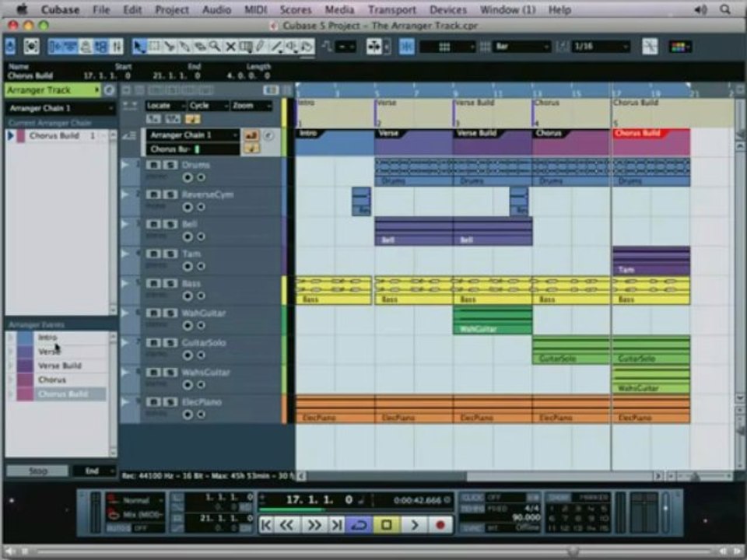Select the Glue tool

point(184,46)
